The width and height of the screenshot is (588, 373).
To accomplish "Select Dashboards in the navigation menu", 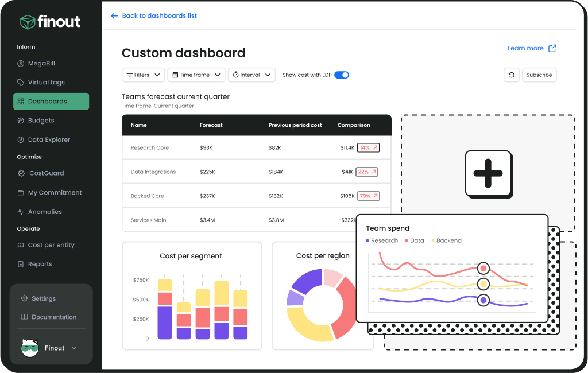I will [51, 101].
